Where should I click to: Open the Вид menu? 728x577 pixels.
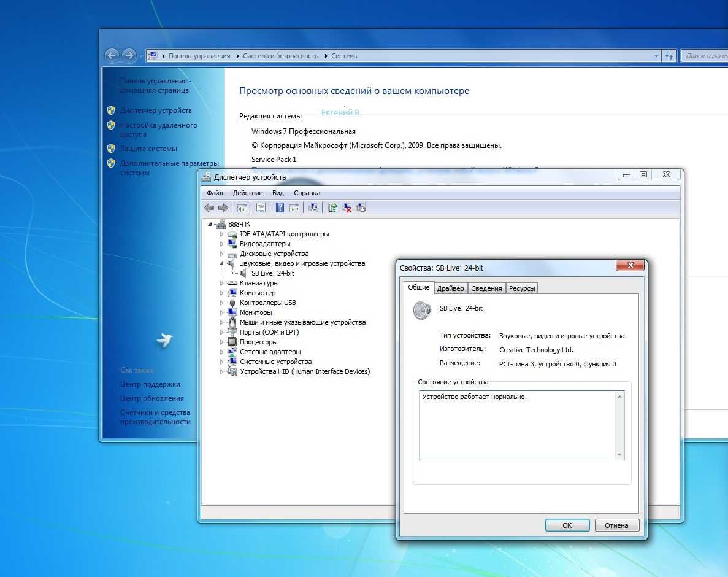278,193
